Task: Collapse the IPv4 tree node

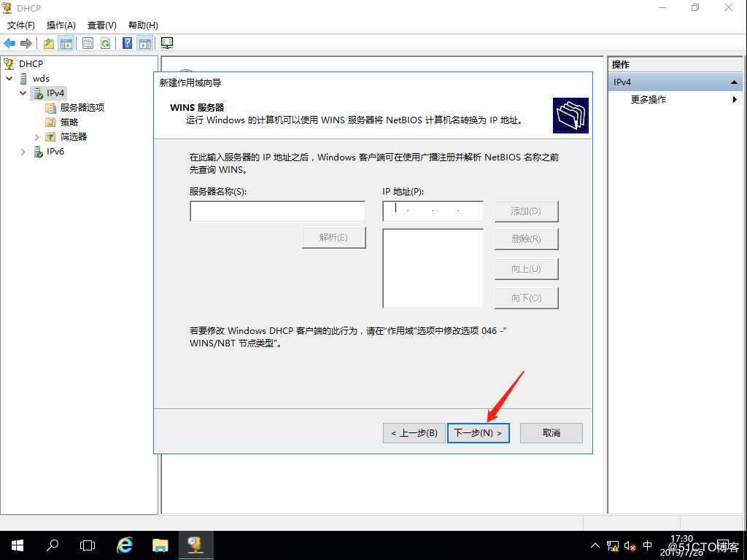Action: click(23, 93)
